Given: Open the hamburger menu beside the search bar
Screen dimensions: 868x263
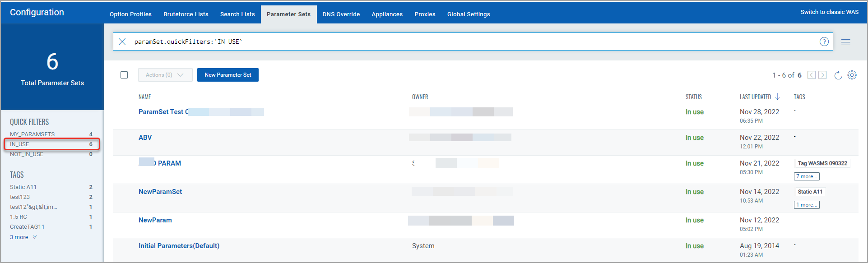Looking at the screenshot, I should tap(845, 42).
